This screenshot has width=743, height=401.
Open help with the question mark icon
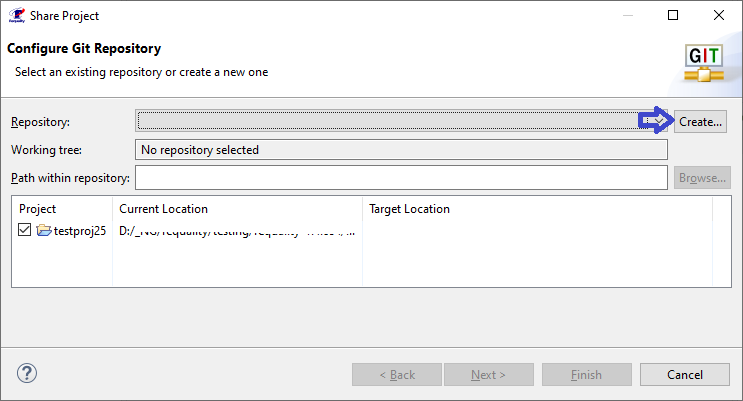(x=27, y=373)
